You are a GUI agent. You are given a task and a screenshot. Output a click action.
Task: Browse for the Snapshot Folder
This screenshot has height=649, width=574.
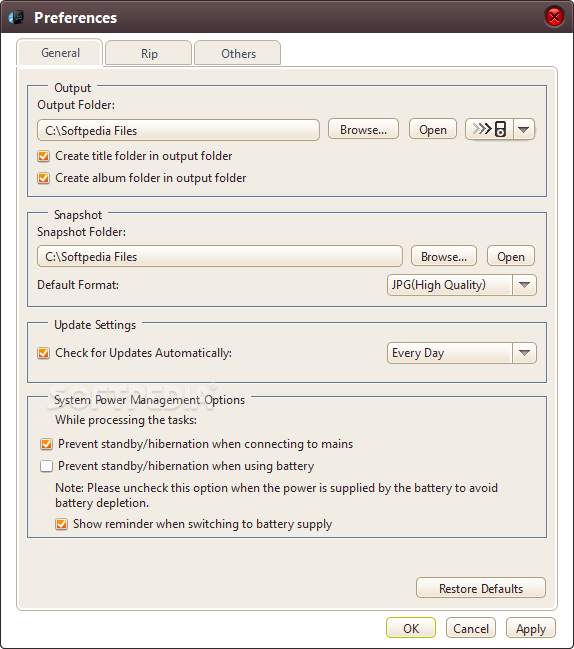point(444,256)
